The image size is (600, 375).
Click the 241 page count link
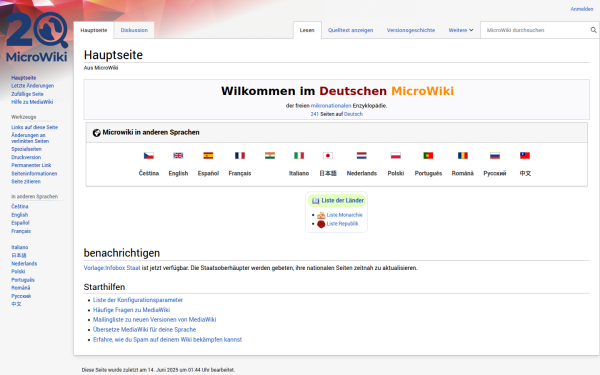click(x=315, y=114)
